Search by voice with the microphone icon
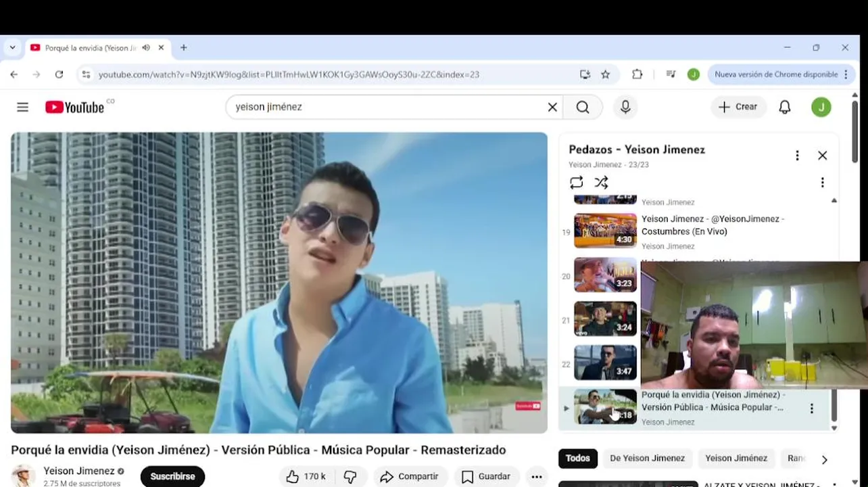This screenshot has height=487, width=868. point(625,107)
